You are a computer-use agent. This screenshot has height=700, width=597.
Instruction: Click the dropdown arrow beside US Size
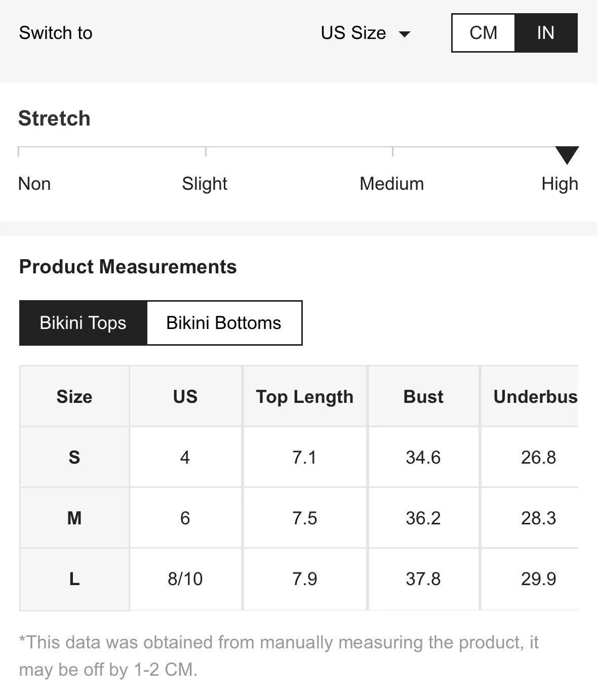404,34
